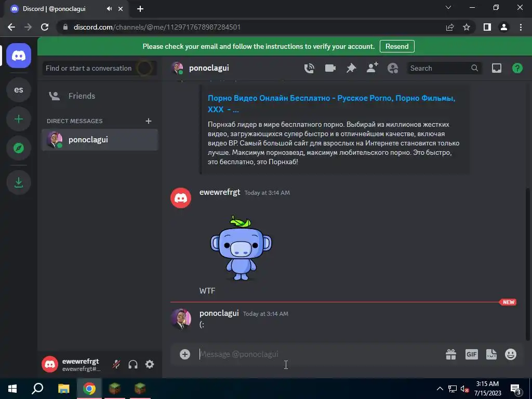Screen dimensions: 532x399
Task: Add friends to DM icon
Action: pyautogui.click(x=372, y=68)
